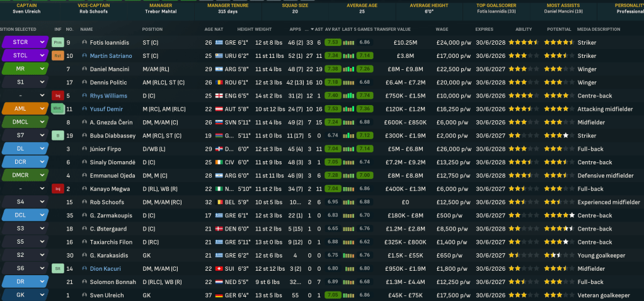644x301 pixels.
Task: Click the red Inj icon beside Kanayo Megwa
Action: [x=58, y=188]
